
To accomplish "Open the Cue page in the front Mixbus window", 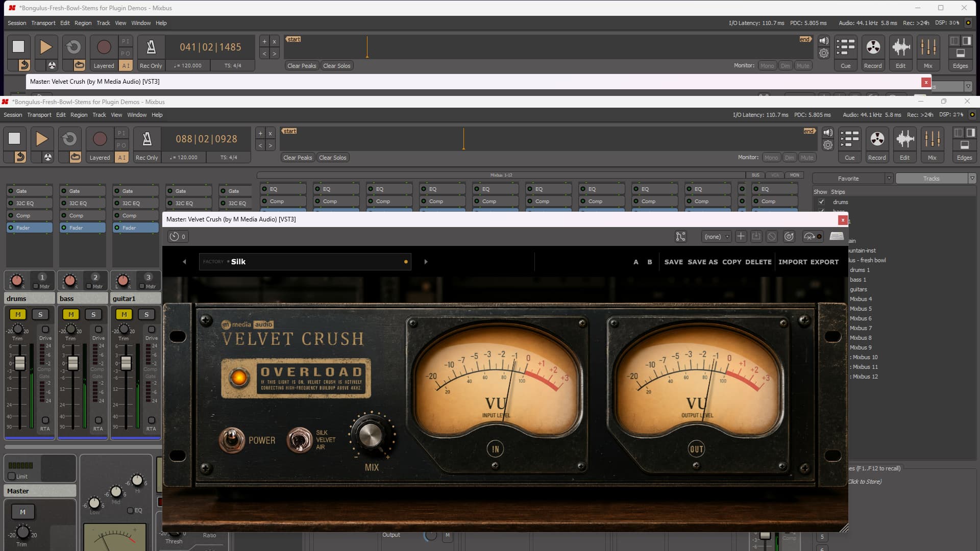I will [850, 144].
